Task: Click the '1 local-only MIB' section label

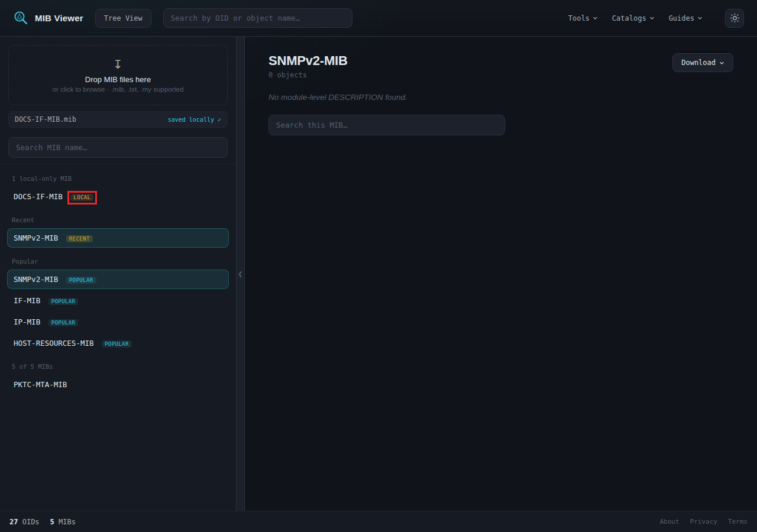Action: [x=41, y=179]
